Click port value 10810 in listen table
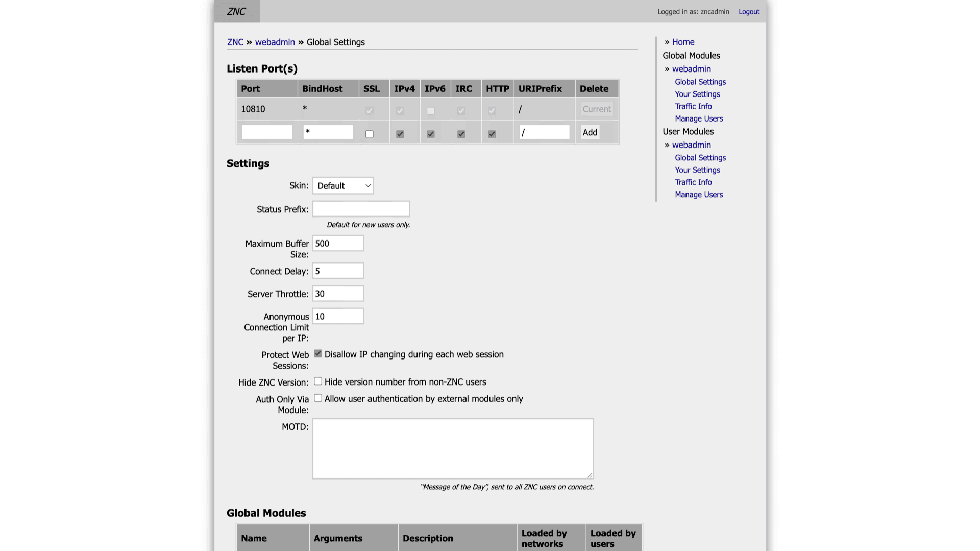 253,109
